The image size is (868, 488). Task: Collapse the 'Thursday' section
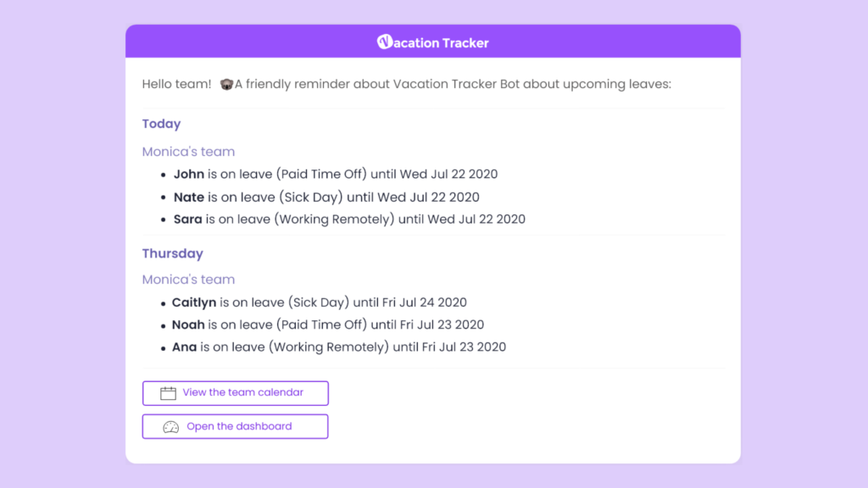[173, 253]
